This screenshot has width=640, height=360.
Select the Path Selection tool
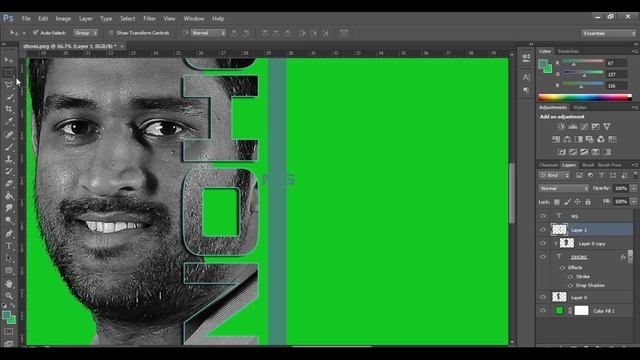point(9,258)
